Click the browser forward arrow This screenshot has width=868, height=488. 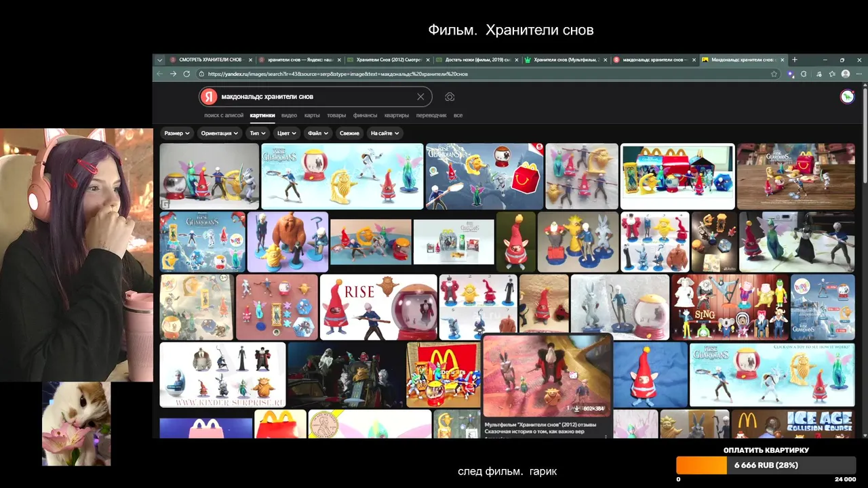173,74
